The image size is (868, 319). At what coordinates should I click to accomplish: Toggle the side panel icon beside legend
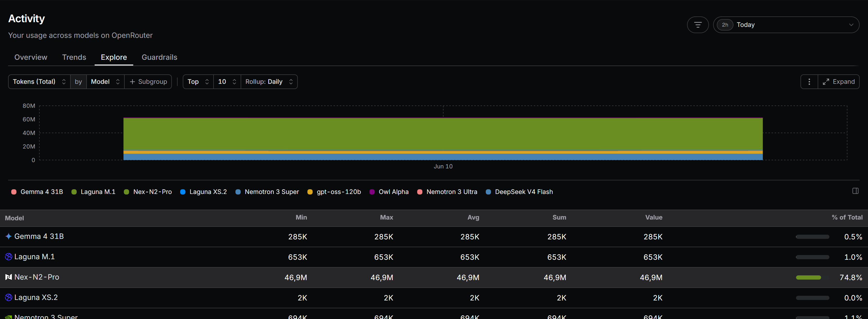855,191
